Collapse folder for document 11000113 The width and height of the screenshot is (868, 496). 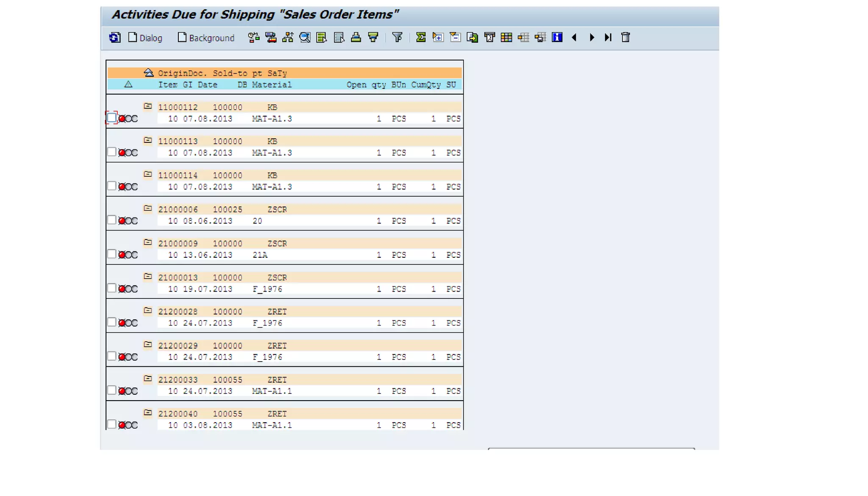coord(147,140)
